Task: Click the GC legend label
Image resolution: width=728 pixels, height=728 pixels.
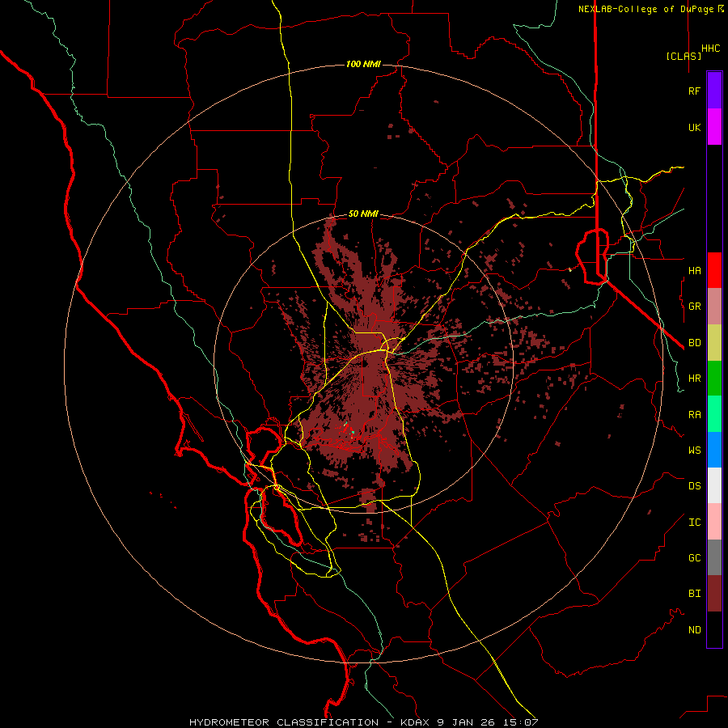Action: (x=694, y=557)
